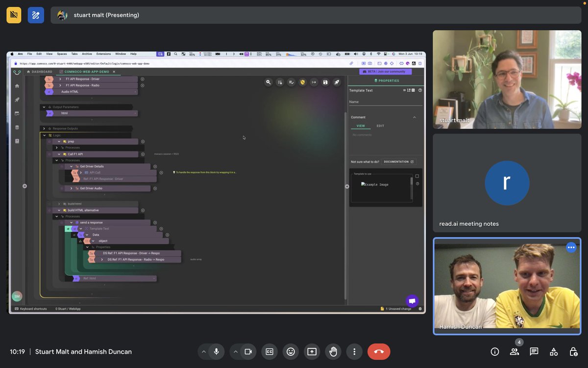Run the Call F1 API block play icon
Screen dimensions: 588x368
(x=143, y=154)
